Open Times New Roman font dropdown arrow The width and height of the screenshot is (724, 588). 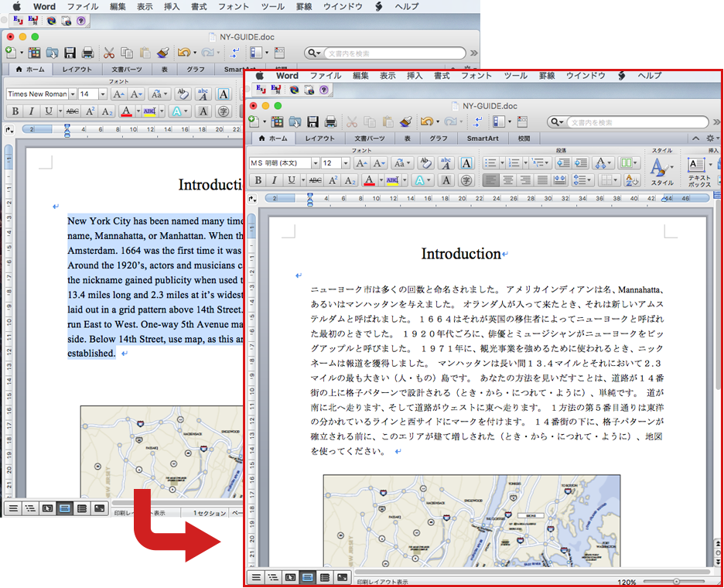pyautogui.click(x=73, y=94)
